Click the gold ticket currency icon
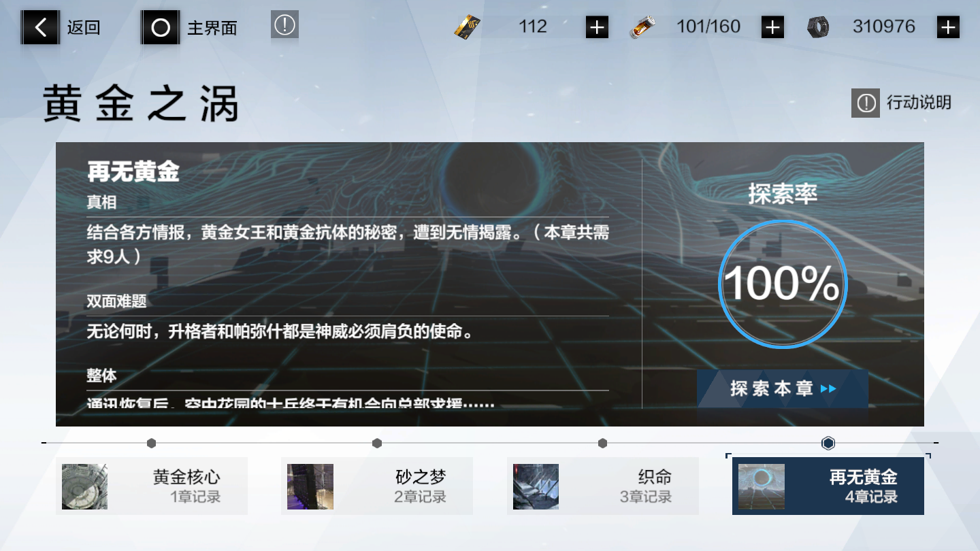The height and width of the screenshot is (551, 980). point(468,27)
